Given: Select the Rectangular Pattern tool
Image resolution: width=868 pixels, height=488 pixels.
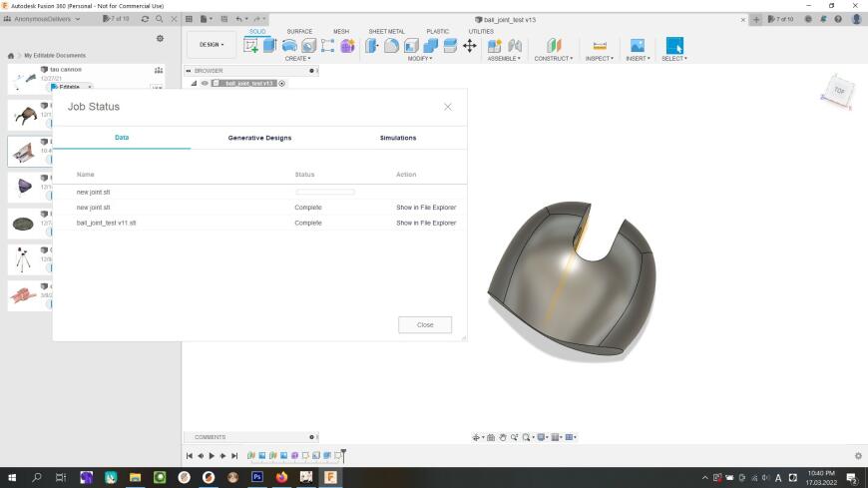Looking at the screenshot, I should (x=327, y=46).
